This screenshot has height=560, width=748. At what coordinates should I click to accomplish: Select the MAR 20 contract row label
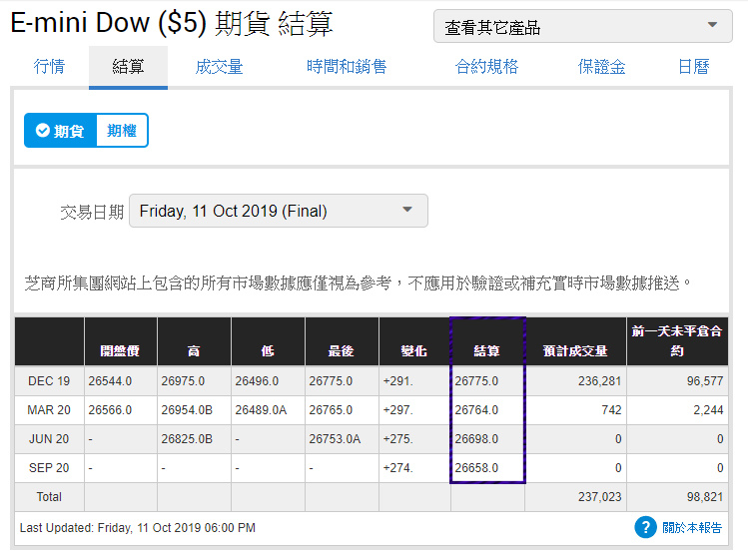tap(49, 409)
